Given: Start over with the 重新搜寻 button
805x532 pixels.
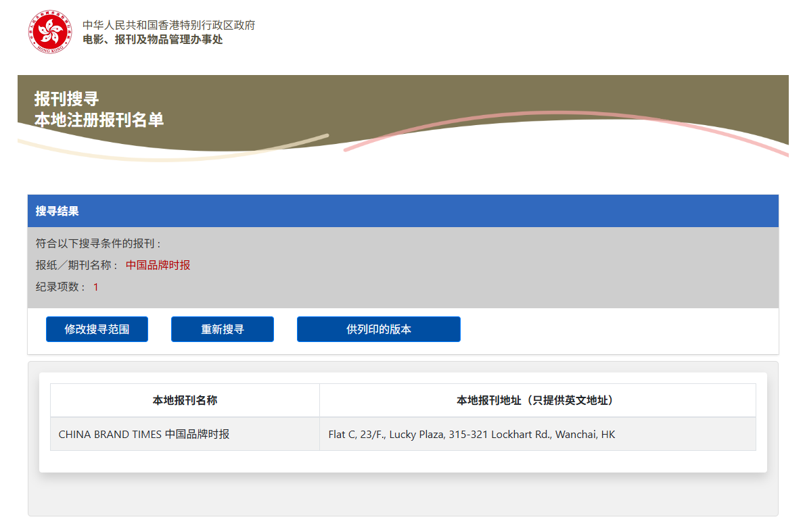Looking at the screenshot, I should click(x=222, y=329).
